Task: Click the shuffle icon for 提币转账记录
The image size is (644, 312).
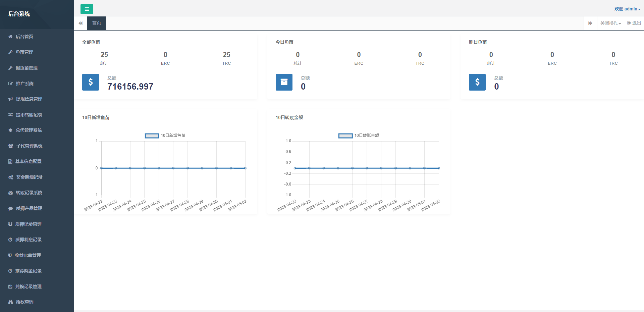Action: pos(10,115)
